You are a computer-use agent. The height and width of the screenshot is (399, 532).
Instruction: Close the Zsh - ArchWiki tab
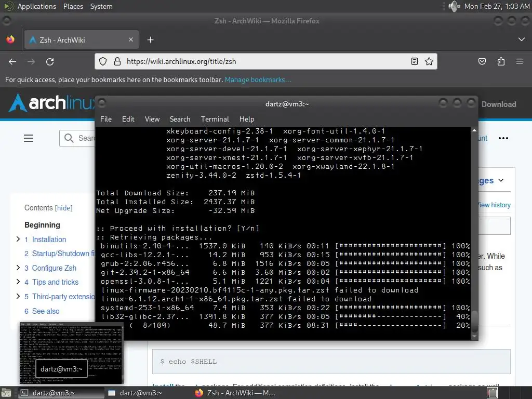point(131,39)
